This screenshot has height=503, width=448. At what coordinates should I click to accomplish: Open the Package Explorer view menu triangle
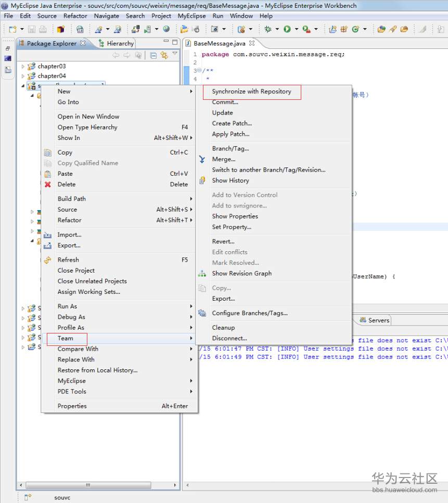tap(175, 53)
